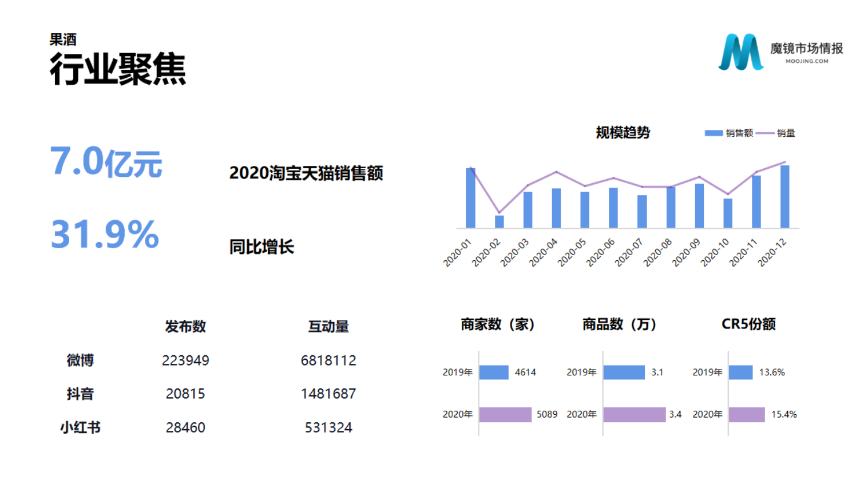Image resolution: width=868 pixels, height=488 pixels.
Task: Select the 2020-02 sales bar
Action: [x=499, y=221]
